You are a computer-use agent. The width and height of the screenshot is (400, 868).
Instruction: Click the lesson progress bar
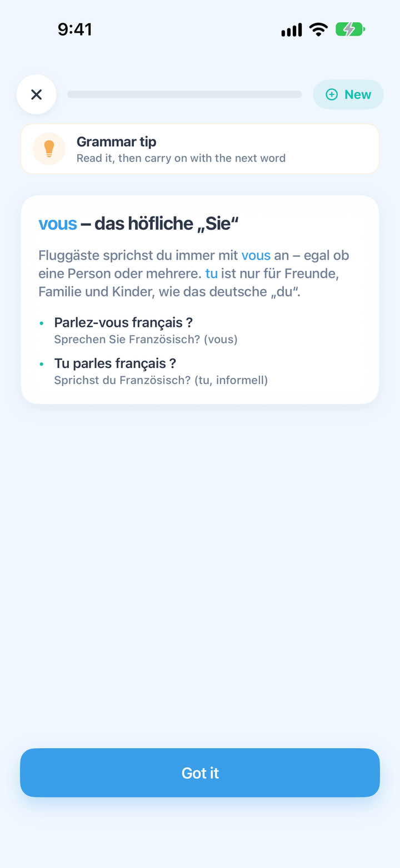(x=184, y=94)
